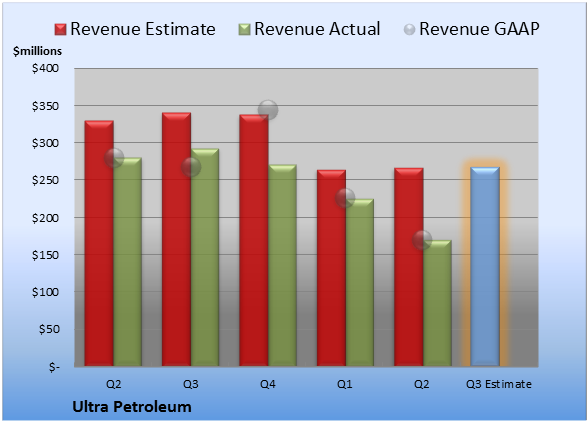The image size is (588, 422).
Task: Click the '$350' y-axis label
Action: tap(46, 106)
